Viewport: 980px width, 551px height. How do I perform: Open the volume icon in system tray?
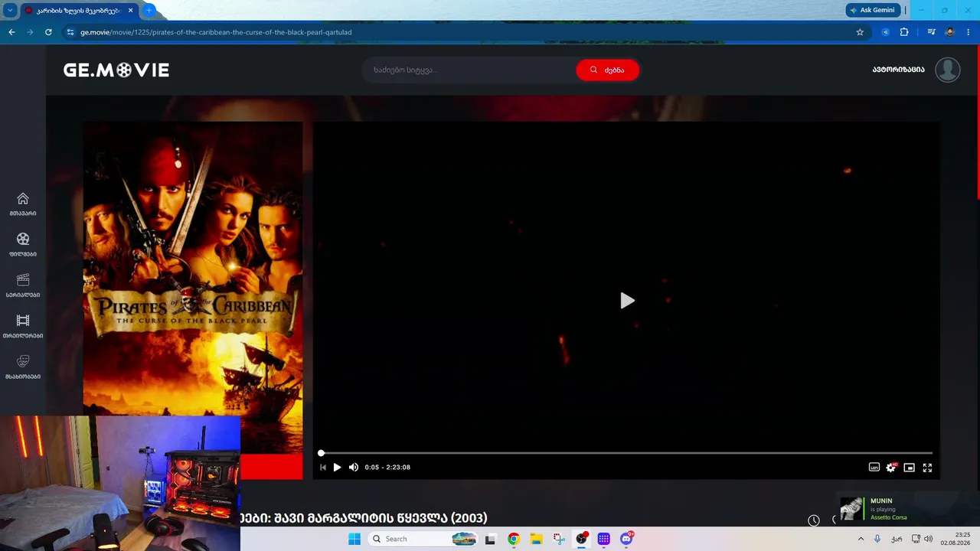929,539
